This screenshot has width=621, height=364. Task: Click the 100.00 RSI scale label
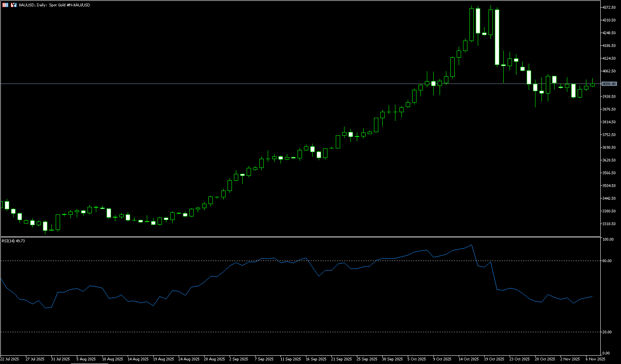608,239
